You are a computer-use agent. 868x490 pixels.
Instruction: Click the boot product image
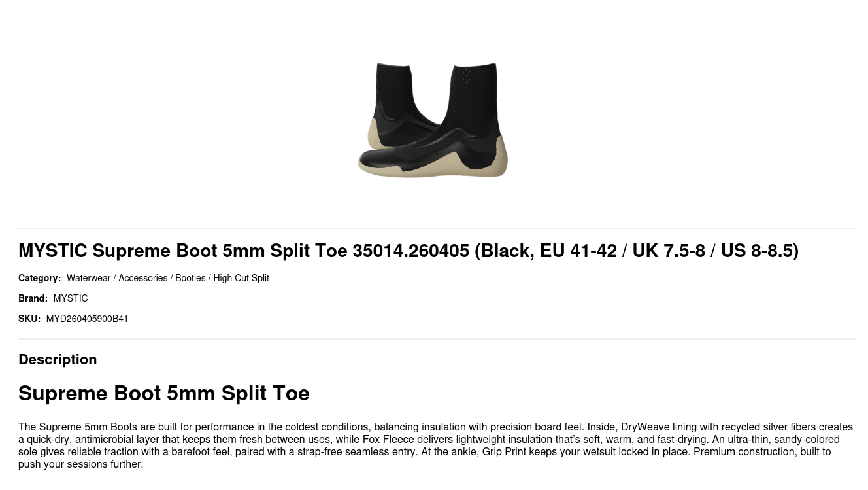(x=433, y=120)
